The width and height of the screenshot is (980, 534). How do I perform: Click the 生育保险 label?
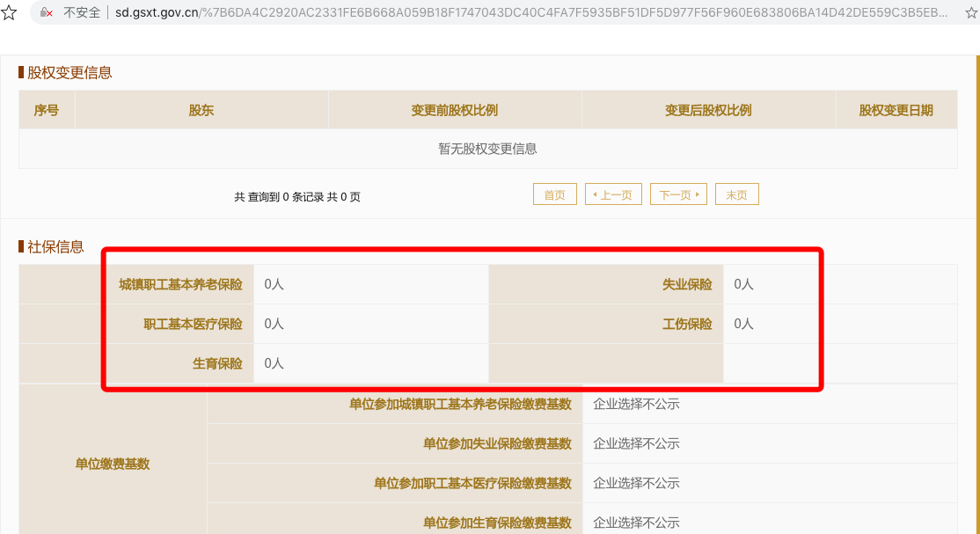coord(217,363)
